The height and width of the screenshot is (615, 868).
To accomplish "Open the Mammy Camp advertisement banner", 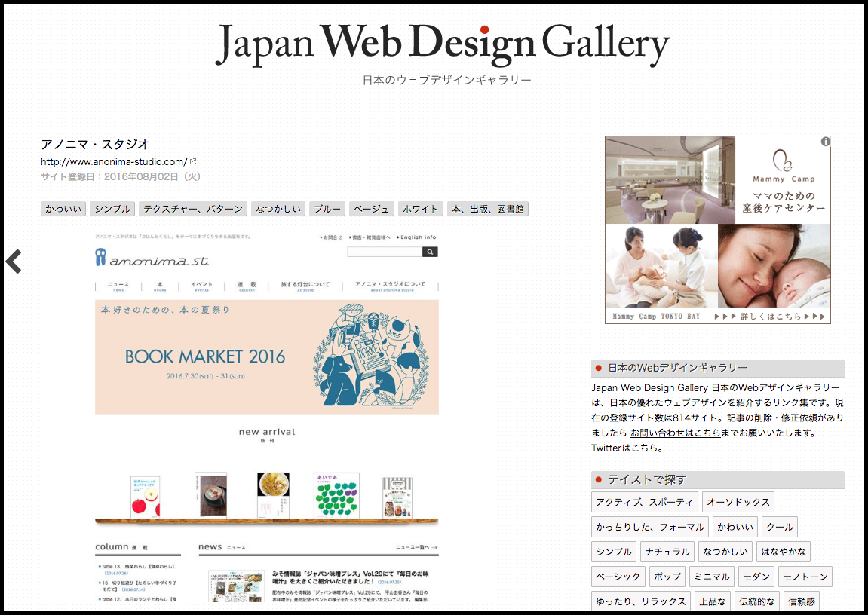I will tap(717, 230).
